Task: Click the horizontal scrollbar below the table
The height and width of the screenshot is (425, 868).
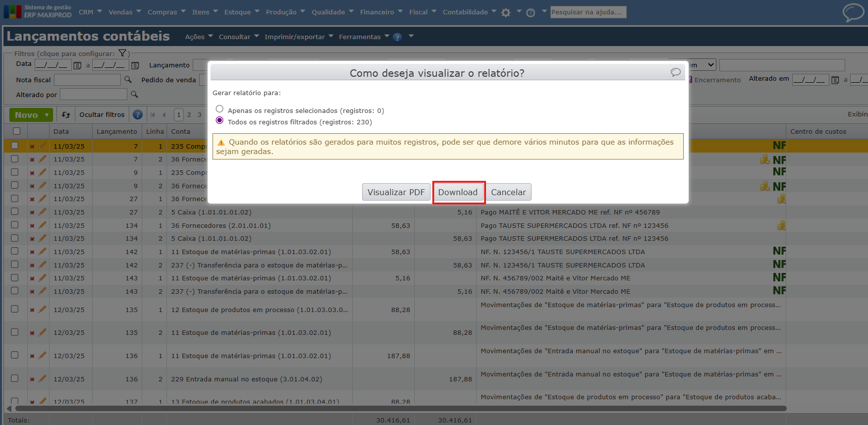Action: (x=401, y=409)
